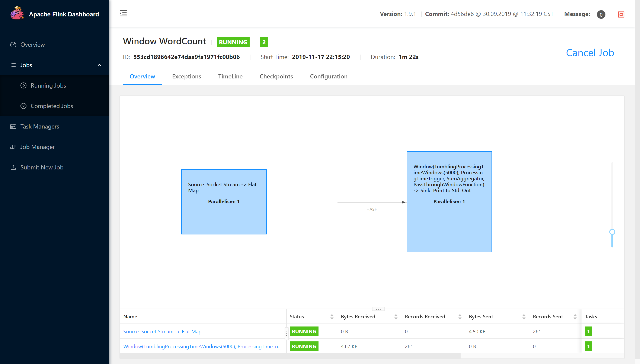Switch to the Exceptions tab
The height and width of the screenshot is (364, 640).
tap(186, 77)
